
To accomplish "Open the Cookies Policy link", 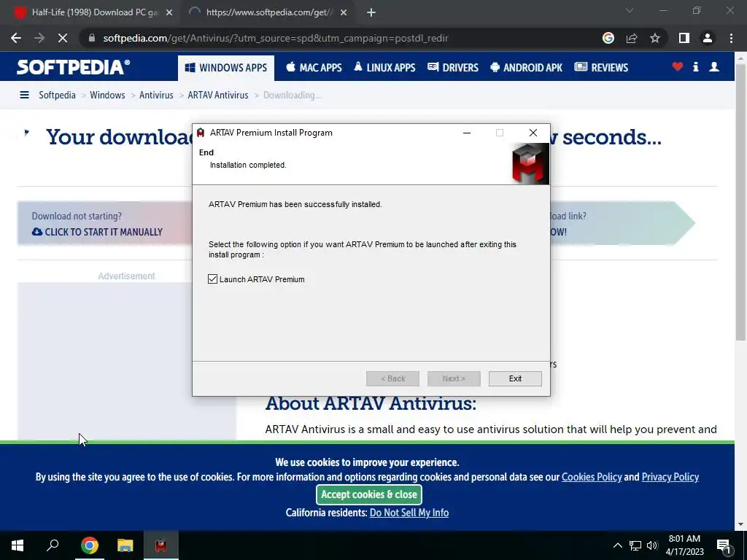I will tap(592, 477).
